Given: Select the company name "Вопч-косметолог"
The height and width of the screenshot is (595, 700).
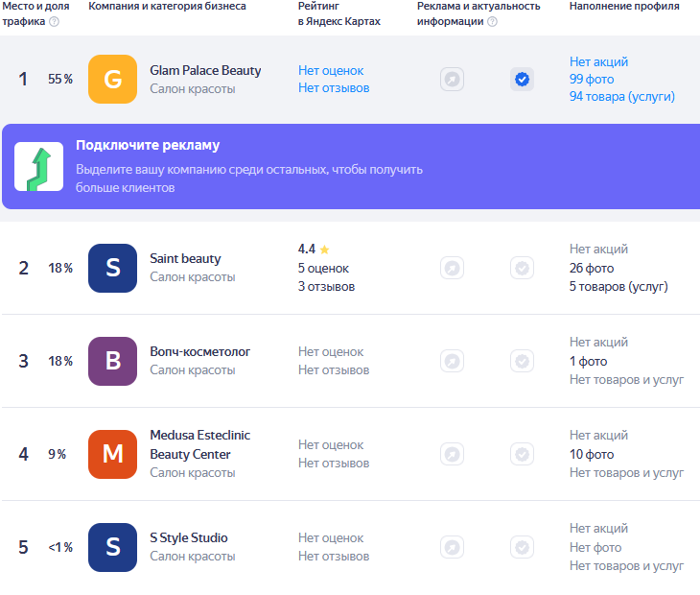Looking at the screenshot, I should [200, 352].
